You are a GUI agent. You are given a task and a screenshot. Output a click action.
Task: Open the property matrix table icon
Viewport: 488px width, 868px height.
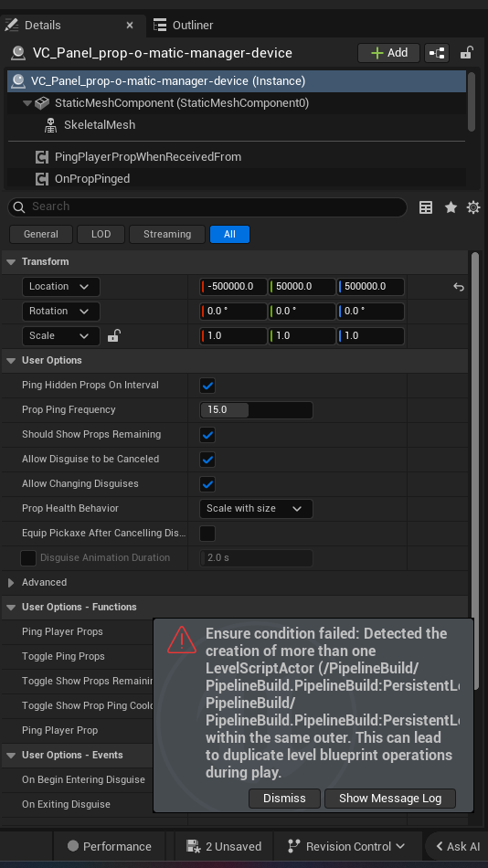pos(426,207)
